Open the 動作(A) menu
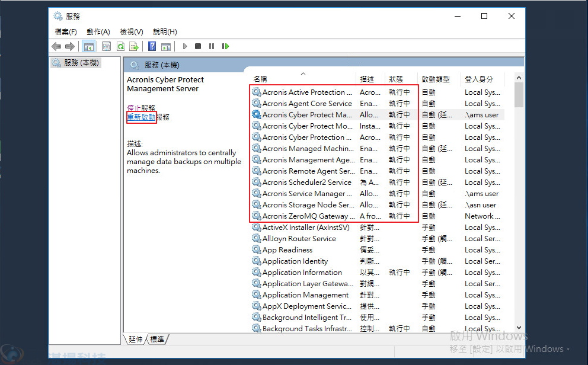The width and height of the screenshot is (588, 365). tap(98, 32)
